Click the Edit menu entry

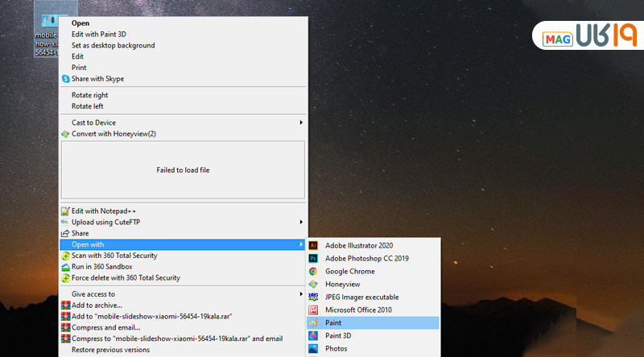(x=184, y=56)
